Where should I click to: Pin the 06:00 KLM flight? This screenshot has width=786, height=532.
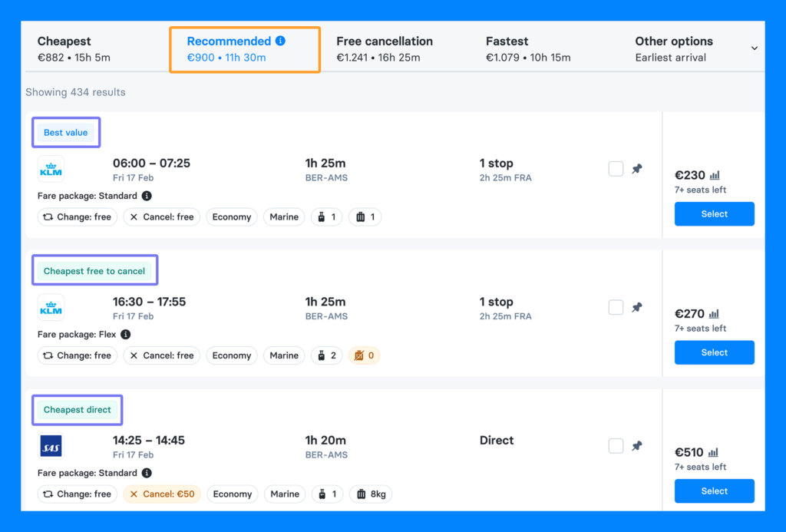637,169
